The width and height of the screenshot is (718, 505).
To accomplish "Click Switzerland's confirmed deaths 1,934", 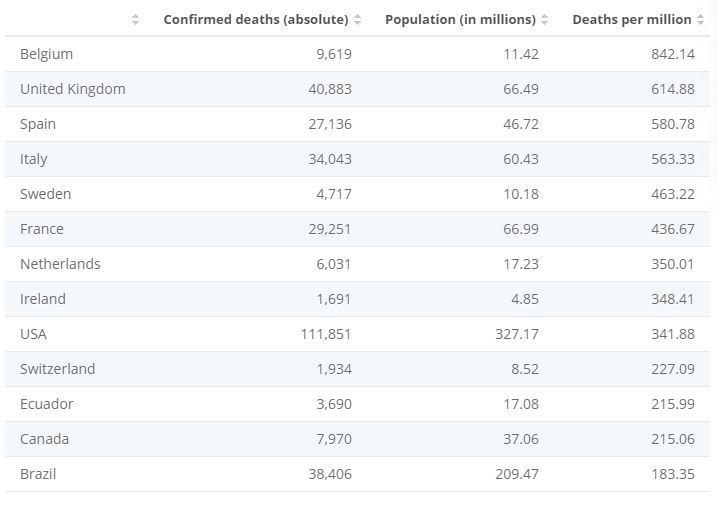I will 334,369.
